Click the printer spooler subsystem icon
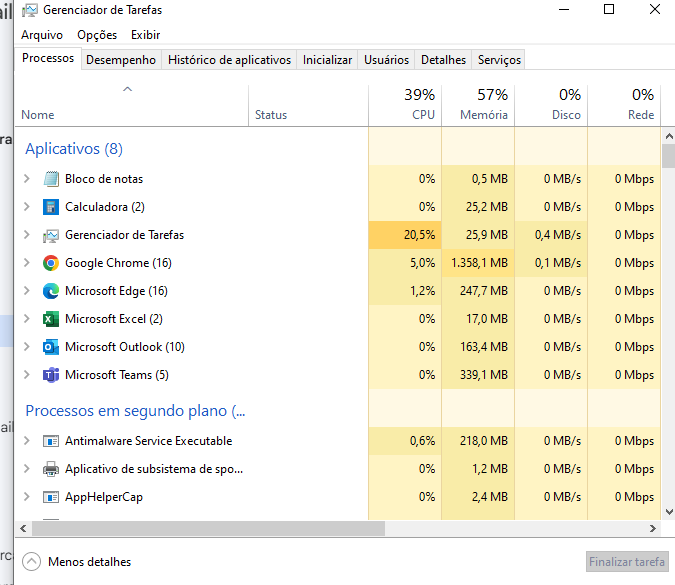This screenshot has height=585, width=675. tap(51, 469)
